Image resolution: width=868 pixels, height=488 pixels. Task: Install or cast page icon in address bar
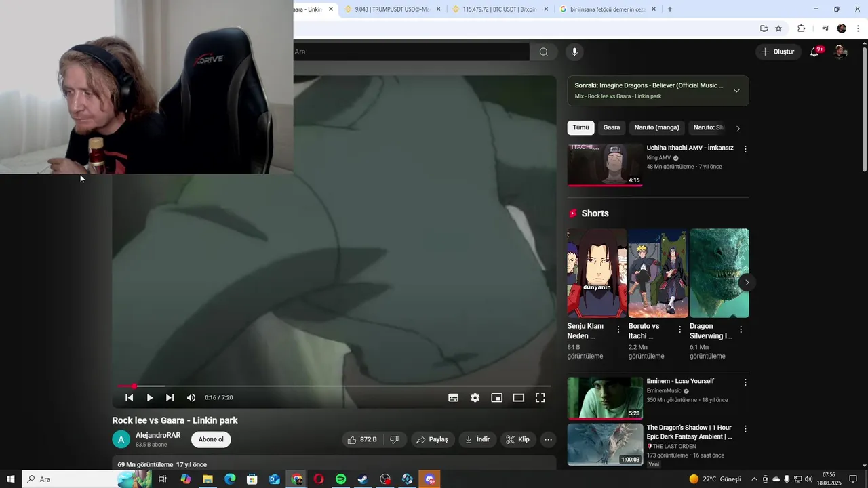click(x=764, y=28)
